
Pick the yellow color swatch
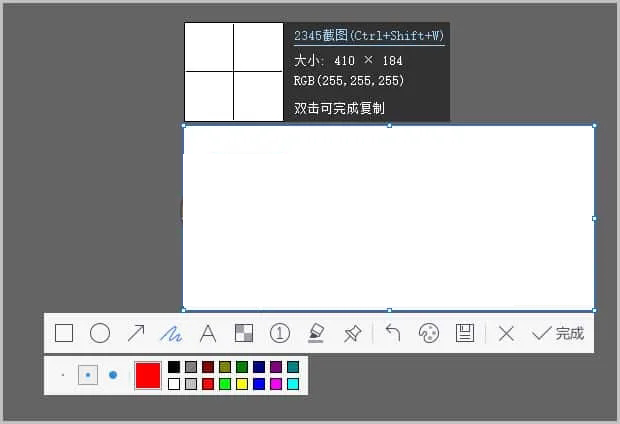point(242,384)
